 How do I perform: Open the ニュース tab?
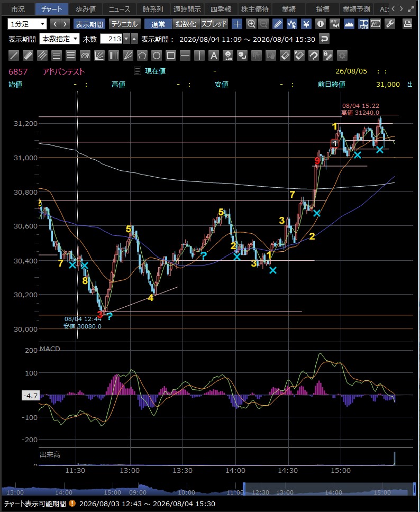coord(120,9)
